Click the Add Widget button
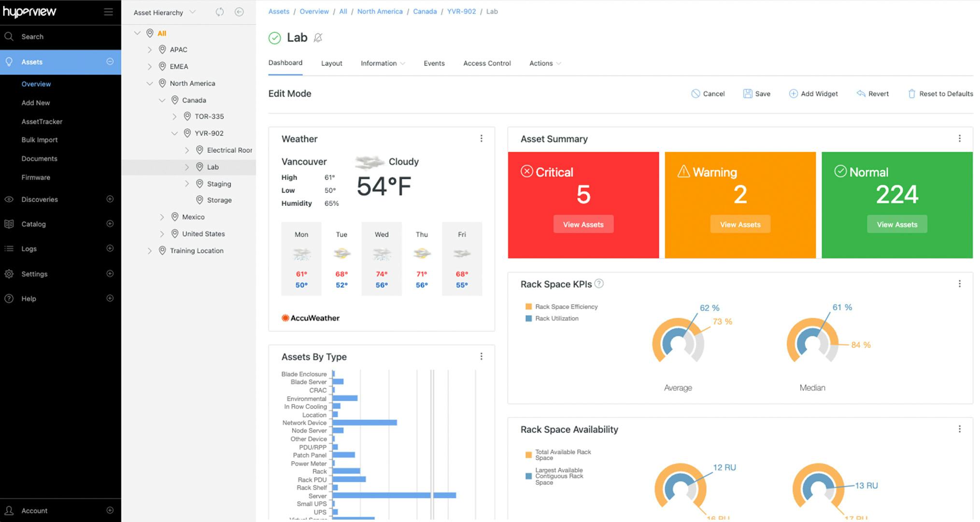This screenshot has width=980, height=522. click(813, 93)
